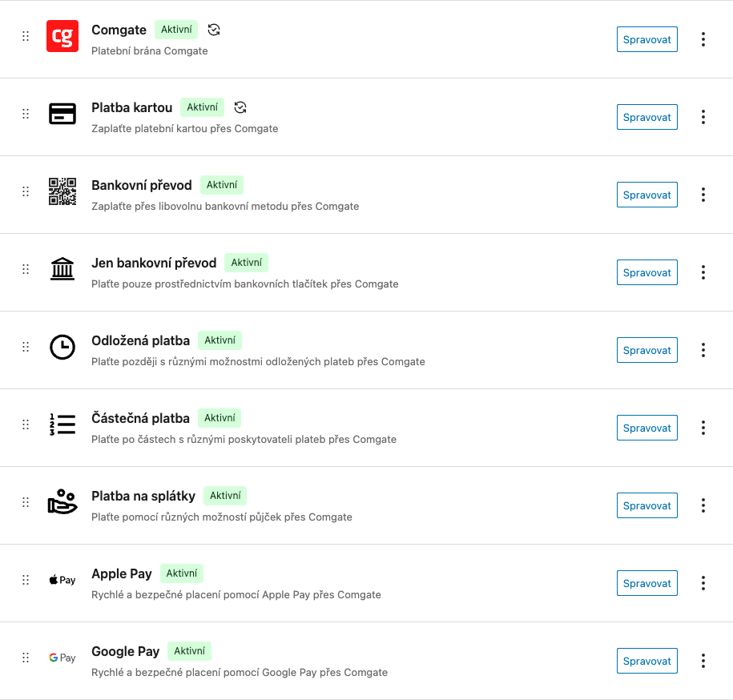Viewport: 733px width, 700px height.
Task: Click the QR code icon for Bankovní převod
Action: 62,191
